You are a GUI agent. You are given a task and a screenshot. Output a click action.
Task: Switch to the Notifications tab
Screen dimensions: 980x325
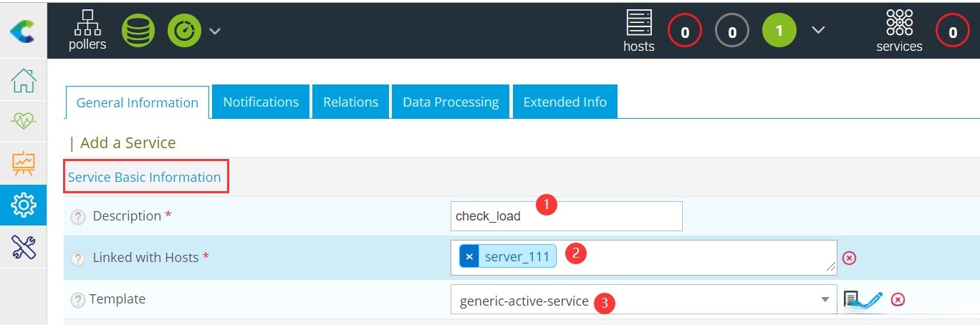[261, 102]
